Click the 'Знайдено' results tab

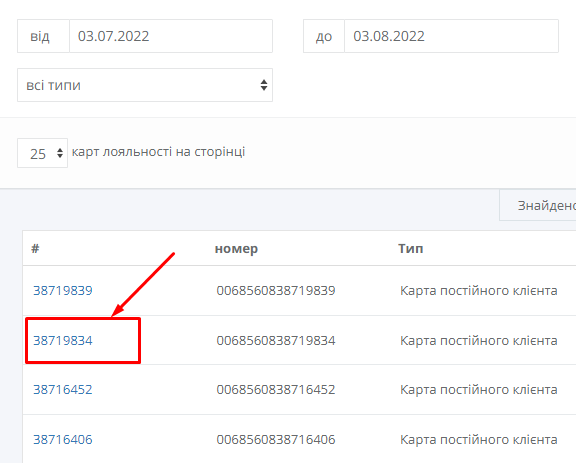[538, 205]
